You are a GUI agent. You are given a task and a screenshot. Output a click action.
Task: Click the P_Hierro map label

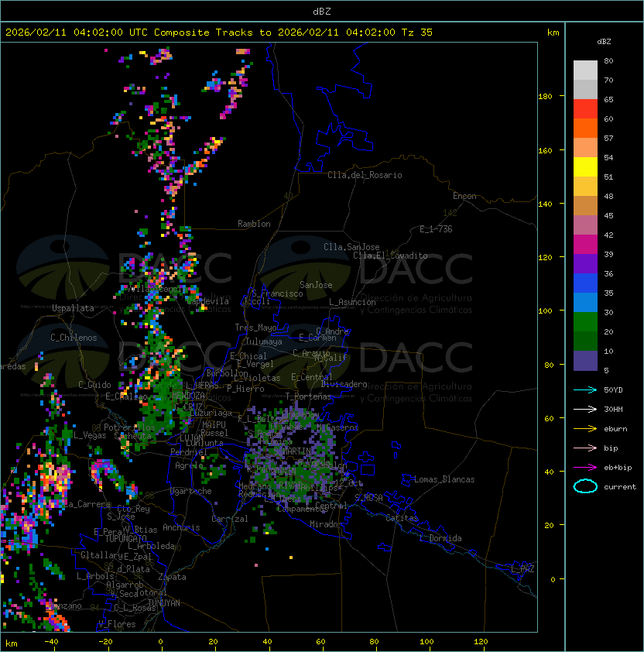click(245, 389)
